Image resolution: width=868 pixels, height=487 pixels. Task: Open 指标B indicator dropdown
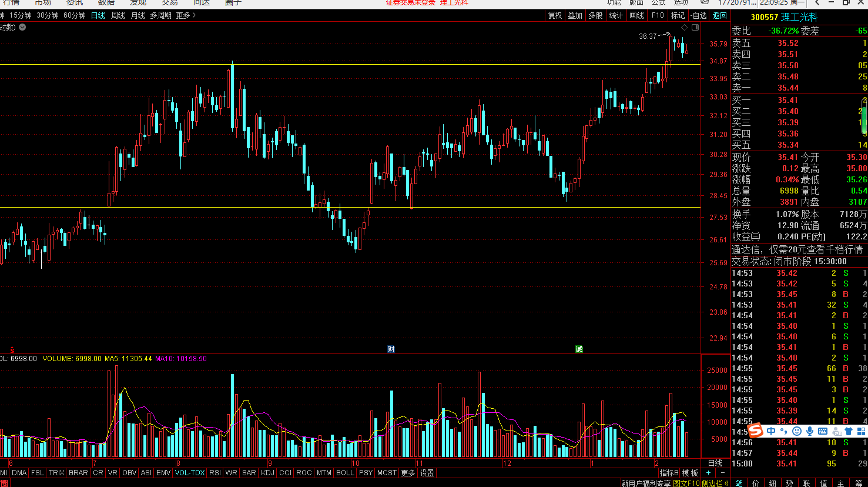(x=669, y=473)
